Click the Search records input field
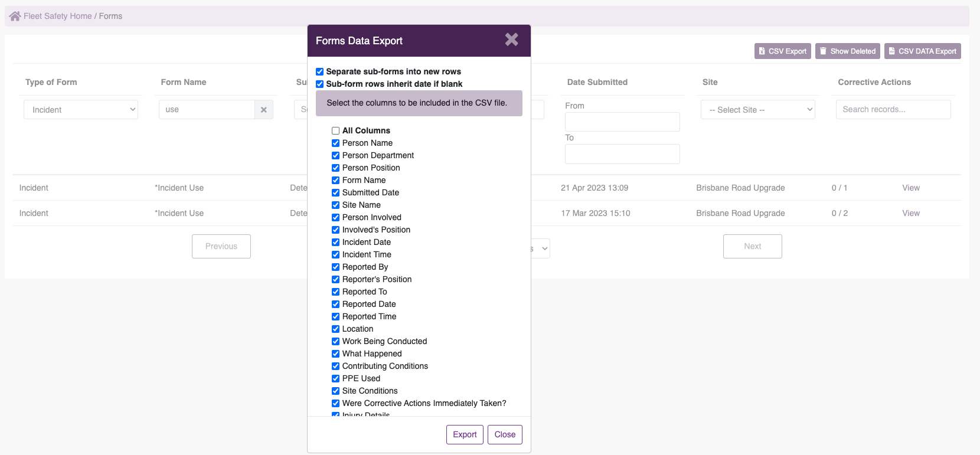Viewport: 980px width, 455px height. tap(893, 110)
